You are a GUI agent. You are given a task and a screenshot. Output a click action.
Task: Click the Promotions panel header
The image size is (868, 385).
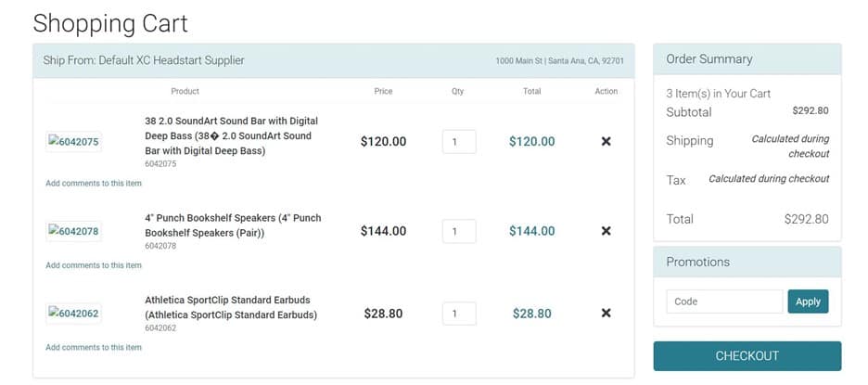click(x=747, y=262)
